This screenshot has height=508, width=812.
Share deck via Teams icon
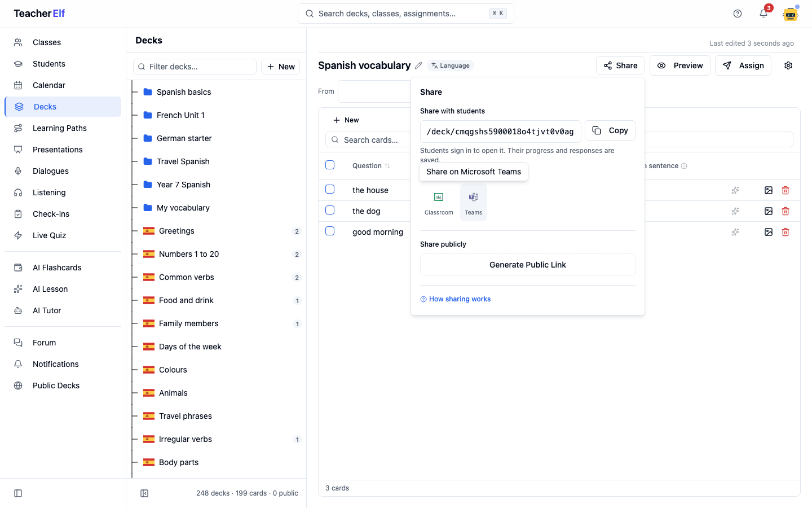click(474, 202)
